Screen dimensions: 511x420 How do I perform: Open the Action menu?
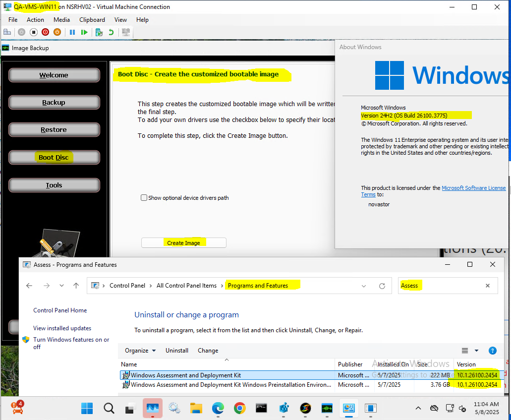(35, 19)
